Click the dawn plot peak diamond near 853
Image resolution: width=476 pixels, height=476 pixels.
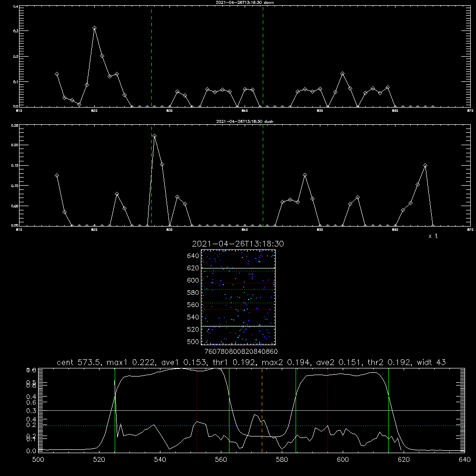click(x=342, y=73)
